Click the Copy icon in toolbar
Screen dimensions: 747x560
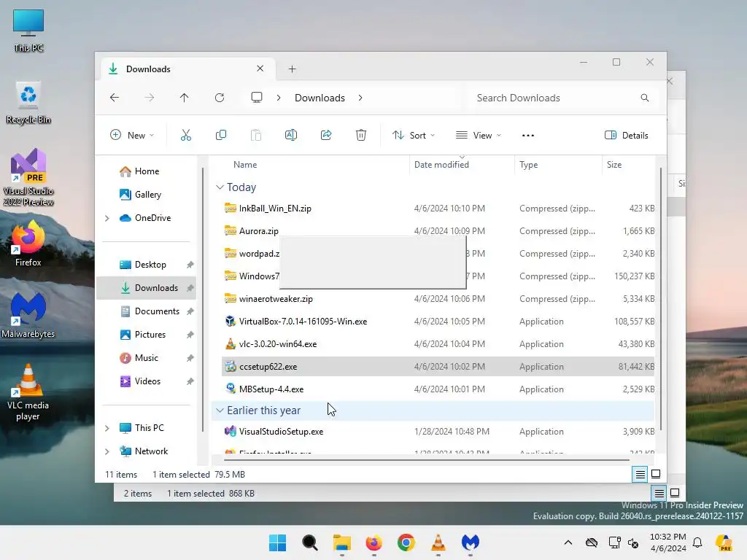220,135
